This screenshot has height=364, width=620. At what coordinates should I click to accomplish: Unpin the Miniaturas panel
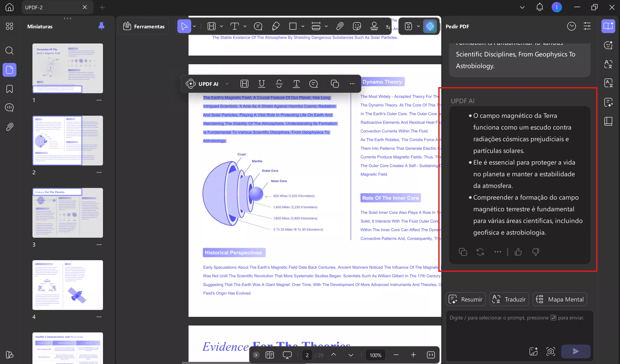point(101,26)
